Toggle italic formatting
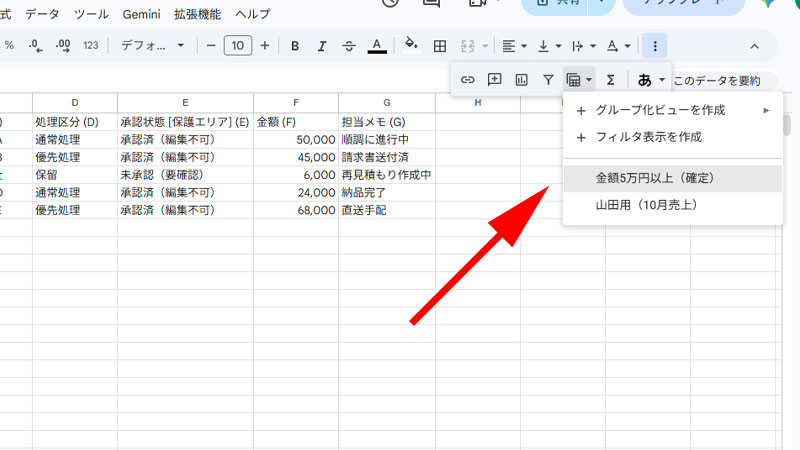 coord(322,46)
